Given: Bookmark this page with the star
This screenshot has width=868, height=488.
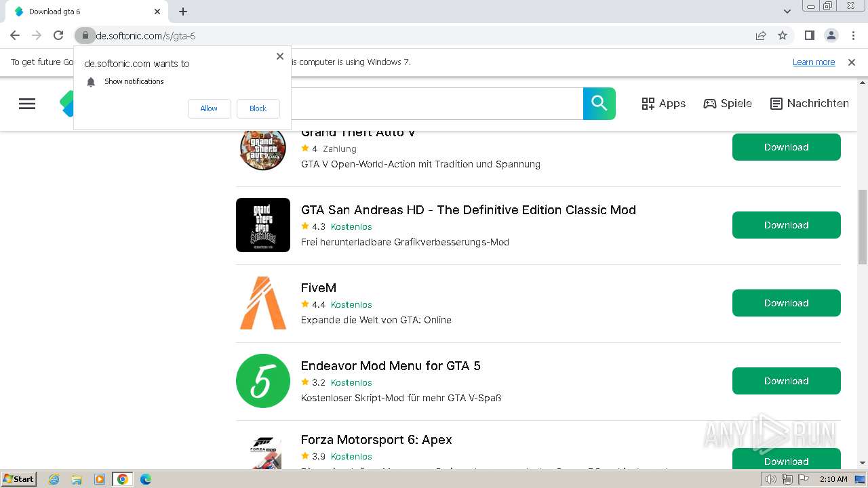Looking at the screenshot, I should coord(783,35).
